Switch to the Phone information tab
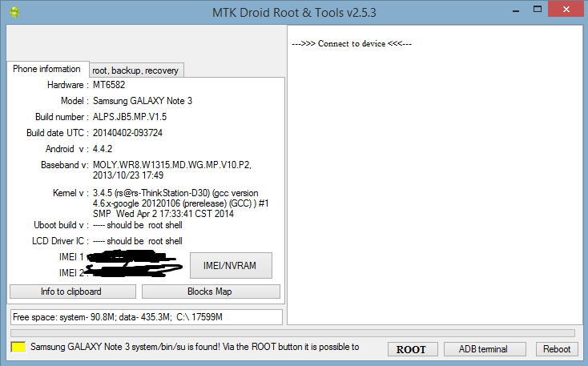The width and height of the screenshot is (588, 366). point(46,70)
